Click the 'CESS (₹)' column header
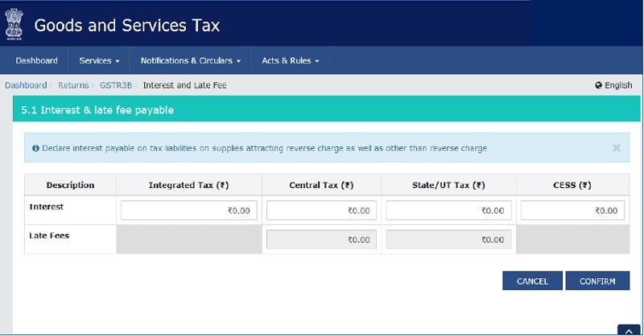The height and width of the screenshot is (336, 644). [572, 185]
